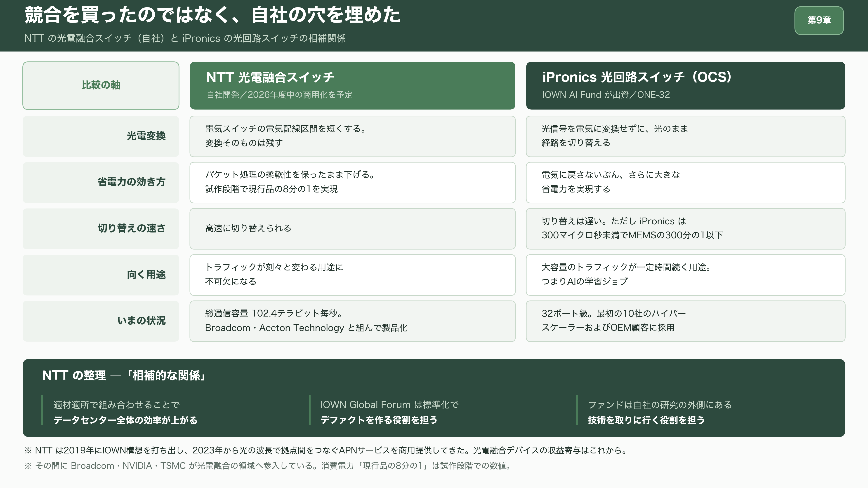868x488 pixels.
Task: Click the cell 切り替えは遅い。ただし iPronics は
Action: (x=685, y=228)
